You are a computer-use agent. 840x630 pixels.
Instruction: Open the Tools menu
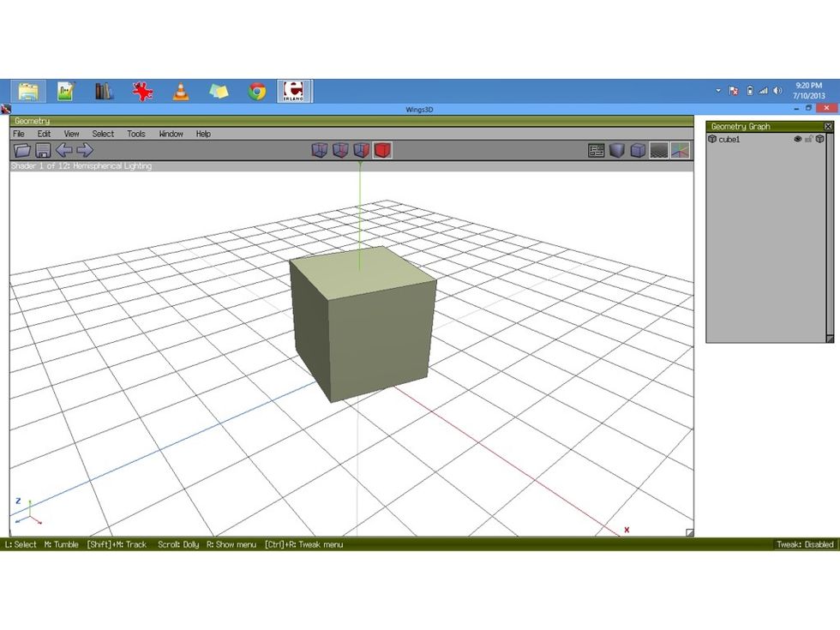tap(135, 134)
